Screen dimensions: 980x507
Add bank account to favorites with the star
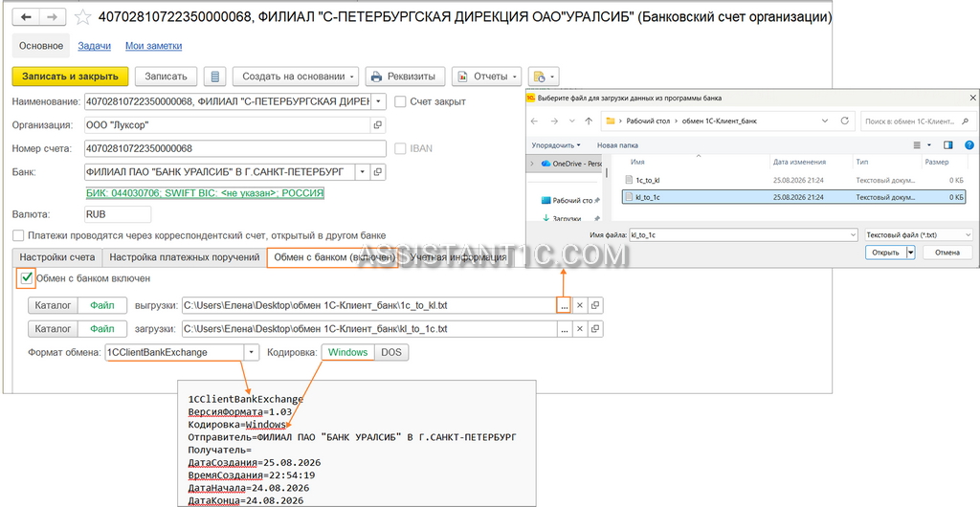tap(82, 17)
